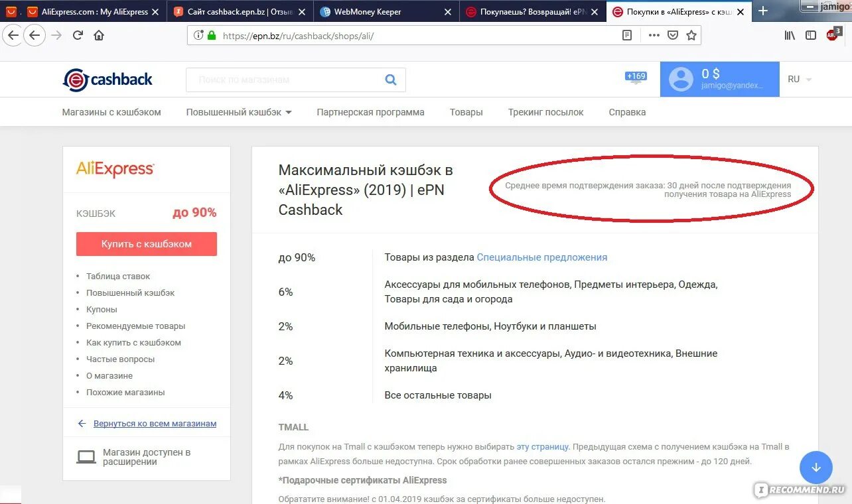Toggle reader view icon in address bar
The height and width of the screenshot is (504, 852).
pyautogui.click(x=627, y=36)
